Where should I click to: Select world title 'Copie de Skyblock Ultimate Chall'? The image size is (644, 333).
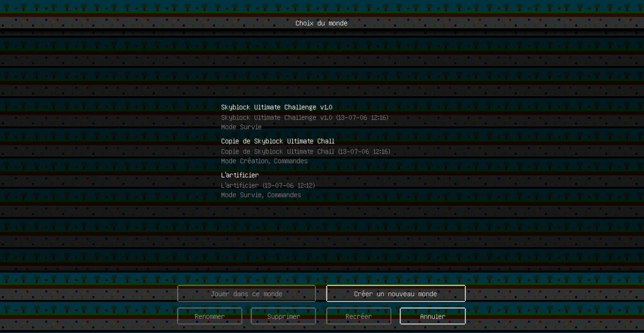(x=278, y=141)
